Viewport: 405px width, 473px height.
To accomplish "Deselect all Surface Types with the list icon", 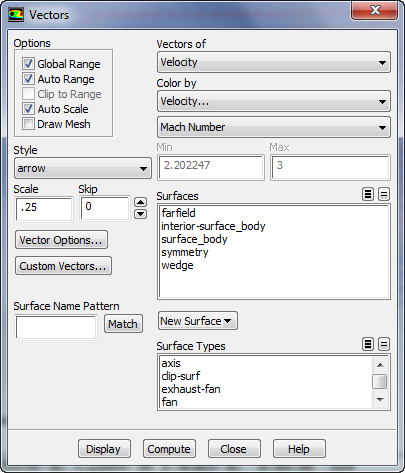I will click(x=384, y=344).
